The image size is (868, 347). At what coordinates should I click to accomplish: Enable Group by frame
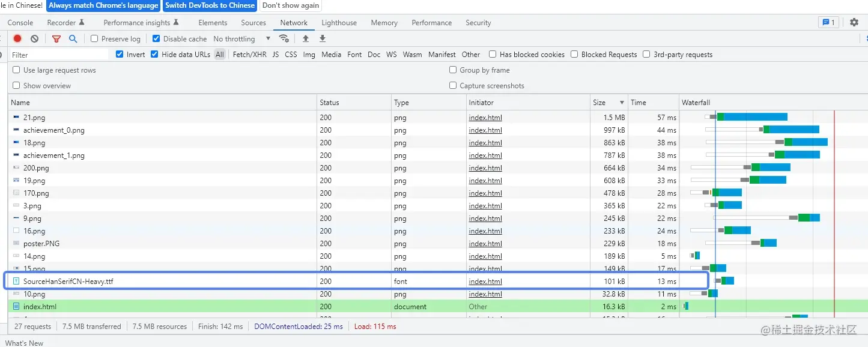tap(453, 70)
